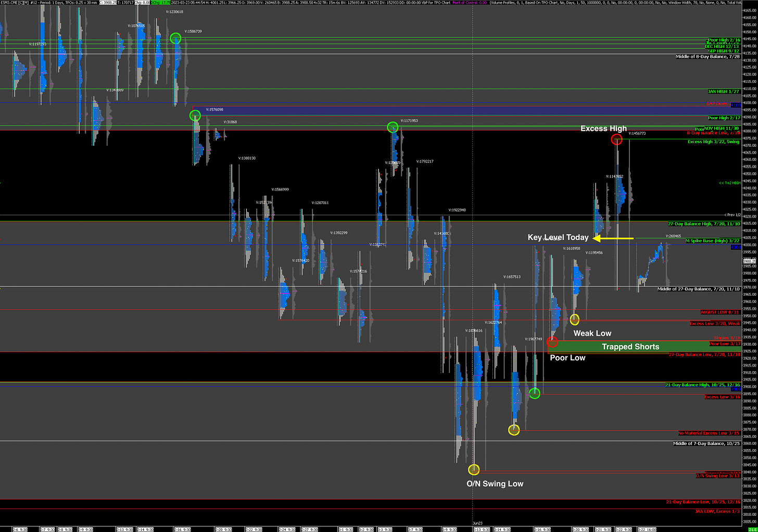Image resolution: width=758 pixels, height=532 pixels.
Task: Click the volume label V:1657513
Action: point(512,277)
